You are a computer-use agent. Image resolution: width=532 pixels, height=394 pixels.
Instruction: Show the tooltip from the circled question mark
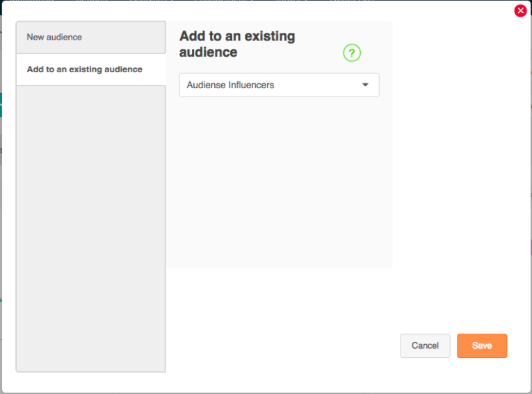pos(352,53)
